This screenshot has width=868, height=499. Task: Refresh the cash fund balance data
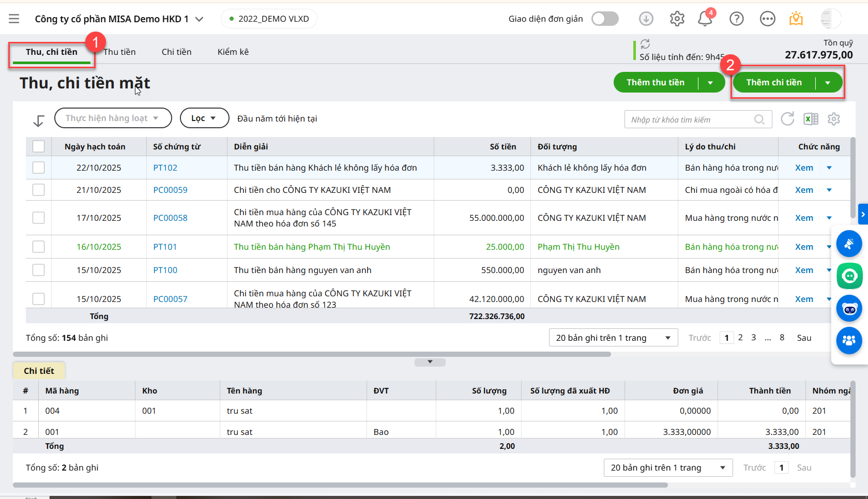click(645, 44)
